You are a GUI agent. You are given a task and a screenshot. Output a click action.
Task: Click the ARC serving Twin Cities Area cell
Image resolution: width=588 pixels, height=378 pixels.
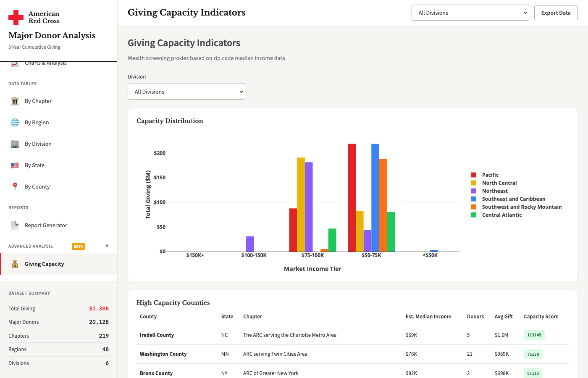[275, 354]
